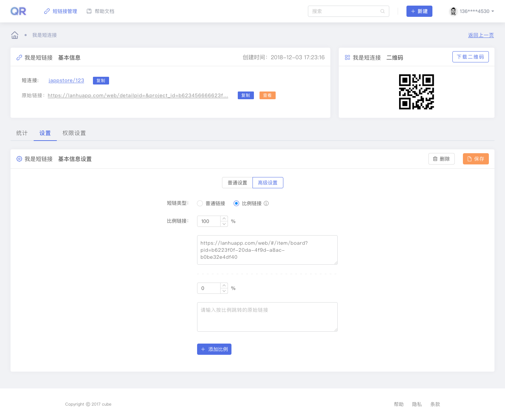This screenshot has height=420, width=505.
Task: Switch to the 统计 tab
Action: point(21,133)
